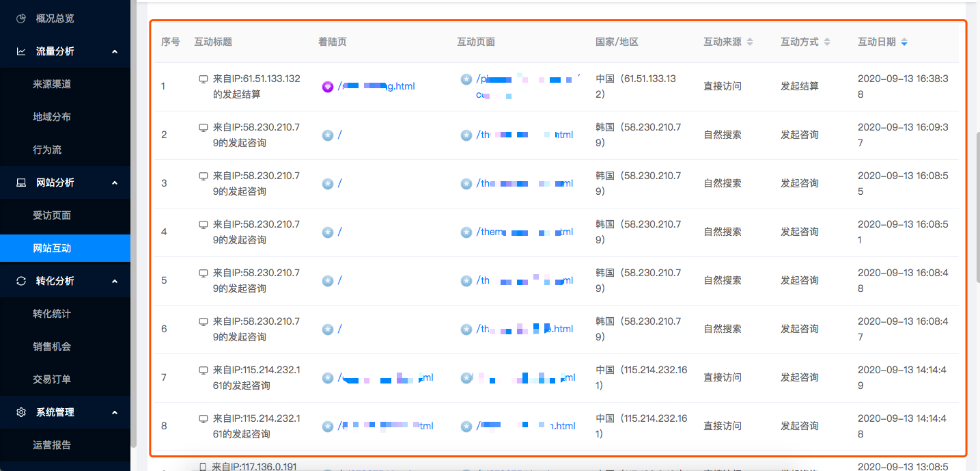The height and width of the screenshot is (471, 980).
Task: Click the purple landing page icon in row 1
Action: (x=327, y=87)
